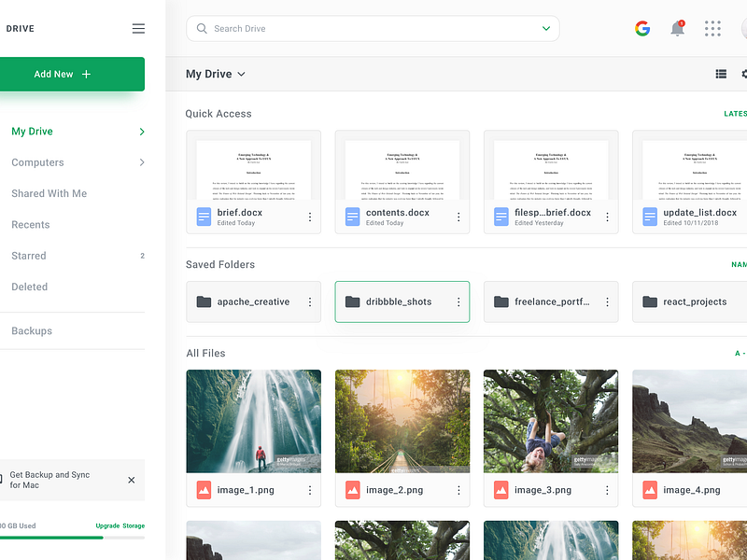Expand the My Drive header dropdown
The height and width of the screenshot is (560, 747).
click(x=240, y=74)
